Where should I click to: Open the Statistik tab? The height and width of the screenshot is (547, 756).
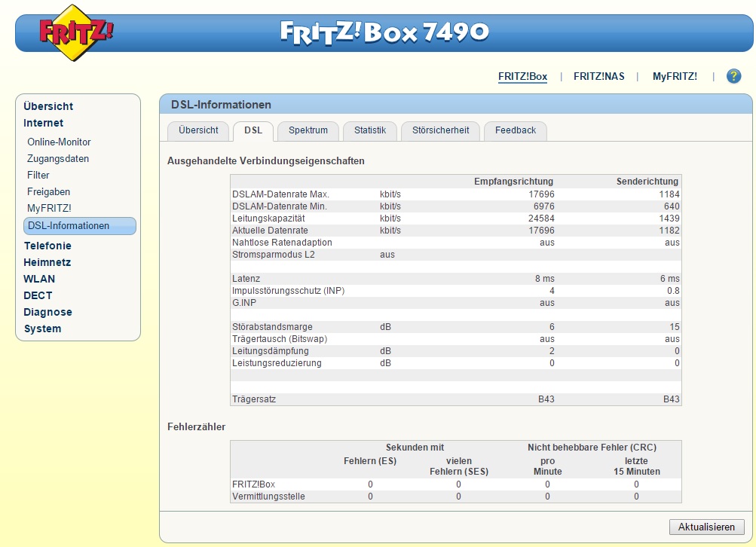tap(370, 130)
